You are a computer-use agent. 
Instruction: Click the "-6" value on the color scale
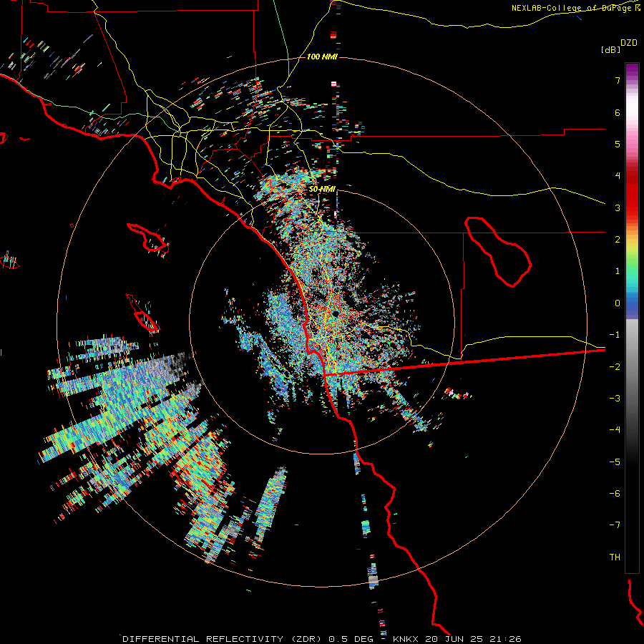(x=615, y=494)
